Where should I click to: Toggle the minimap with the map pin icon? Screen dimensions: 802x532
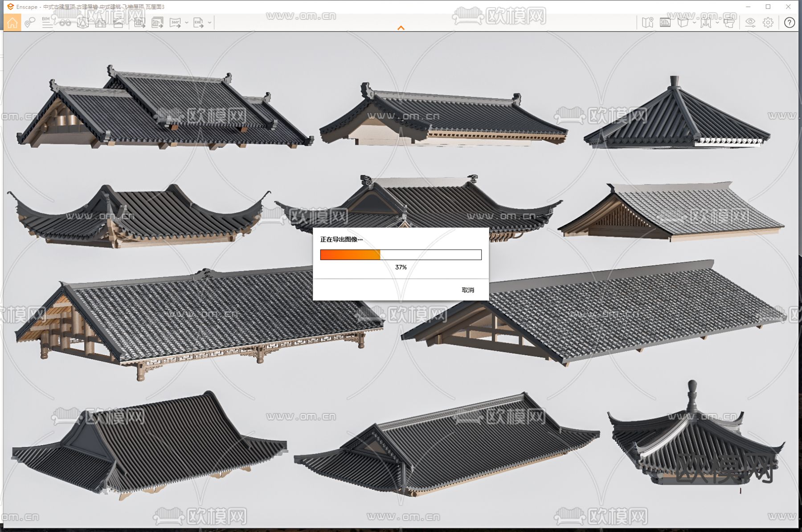(647, 23)
